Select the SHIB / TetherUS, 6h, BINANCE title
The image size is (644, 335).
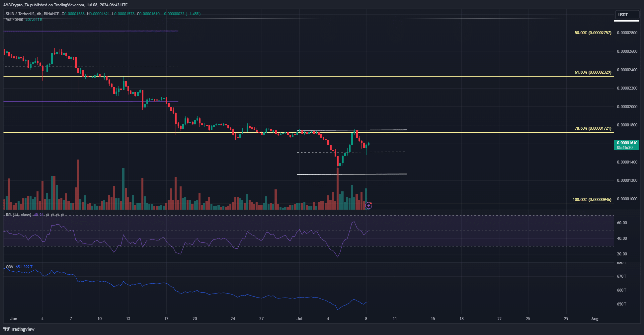pyautogui.click(x=33, y=14)
